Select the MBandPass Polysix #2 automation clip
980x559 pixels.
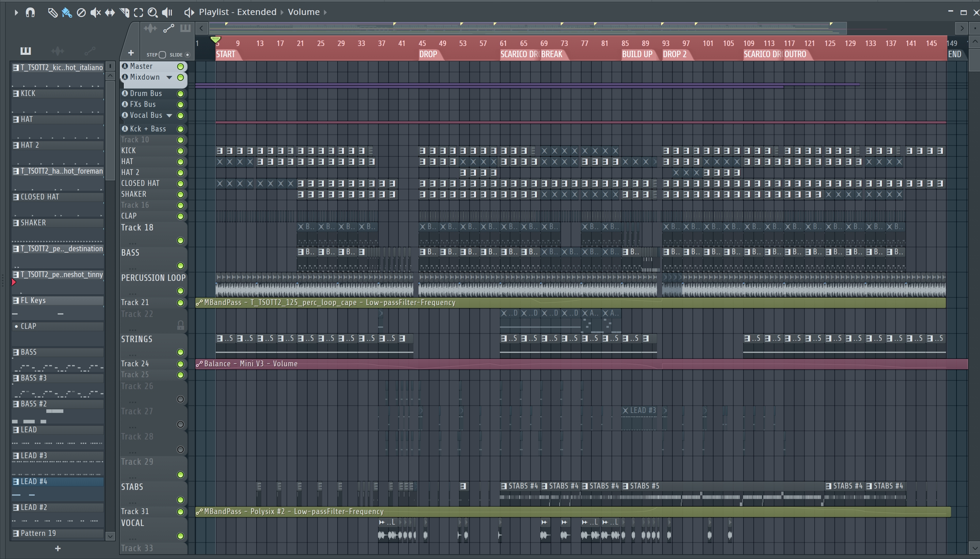tap(573, 512)
